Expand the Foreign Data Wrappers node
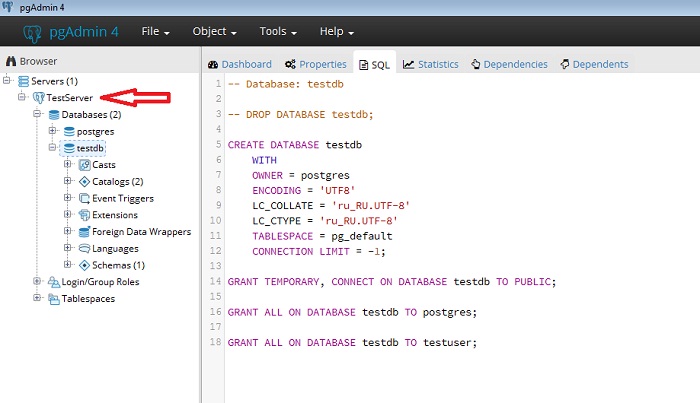 coord(67,231)
